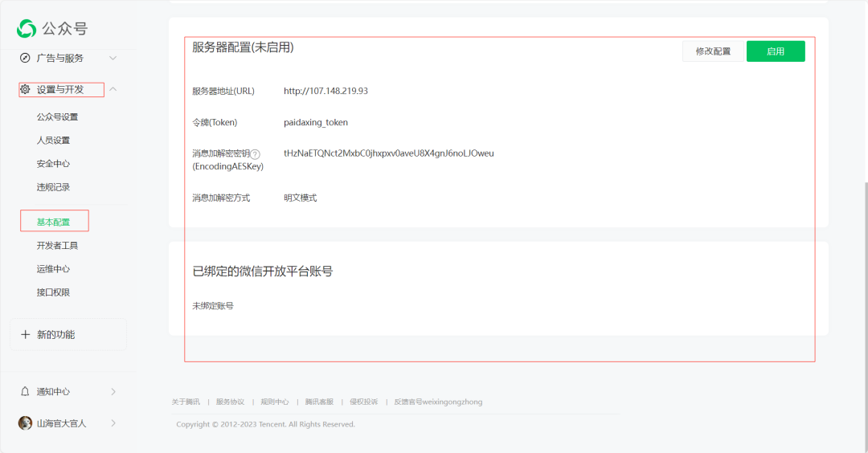The width and height of the screenshot is (868, 453).
Task: Click the EncodingAESKey value string
Action: tap(389, 153)
